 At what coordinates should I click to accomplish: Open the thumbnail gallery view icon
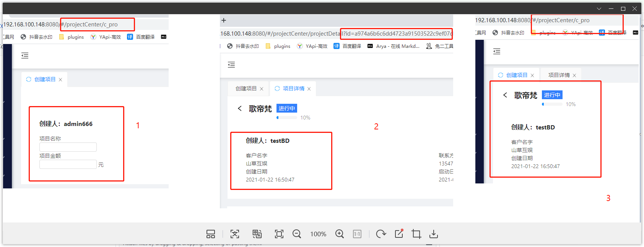[211, 234]
